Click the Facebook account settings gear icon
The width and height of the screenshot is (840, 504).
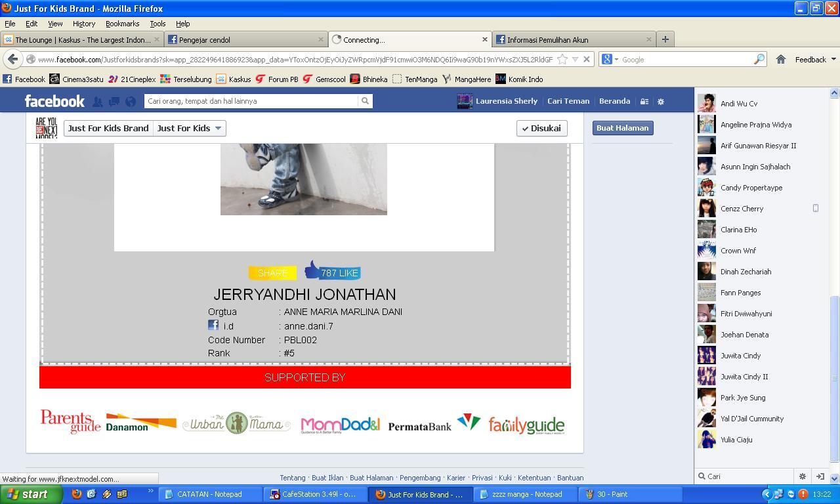[x=661, y=102]
